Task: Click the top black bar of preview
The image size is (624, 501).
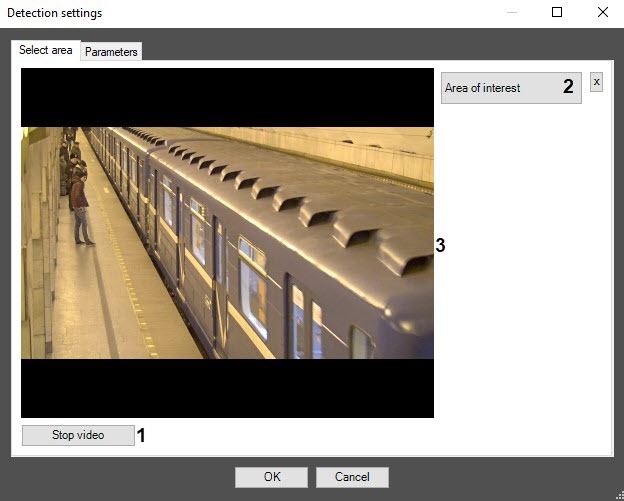Action: point(227,96)
